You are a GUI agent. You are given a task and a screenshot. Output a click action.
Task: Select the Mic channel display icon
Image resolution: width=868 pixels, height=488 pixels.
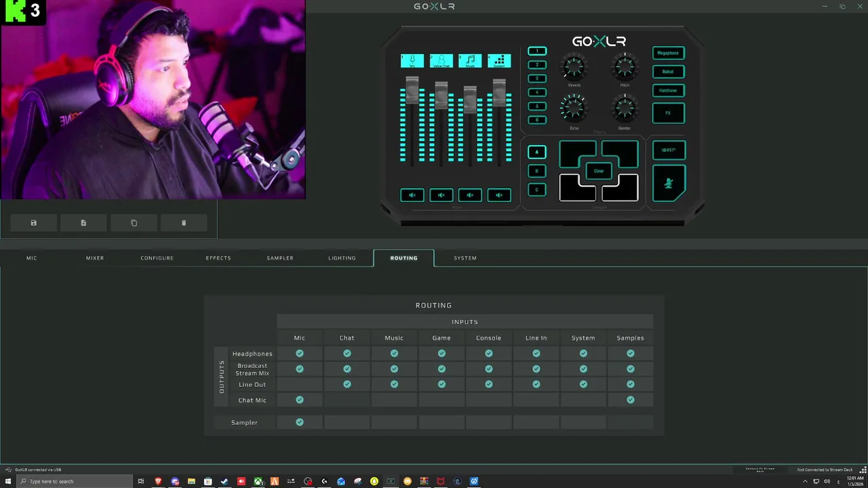[412, 61]
